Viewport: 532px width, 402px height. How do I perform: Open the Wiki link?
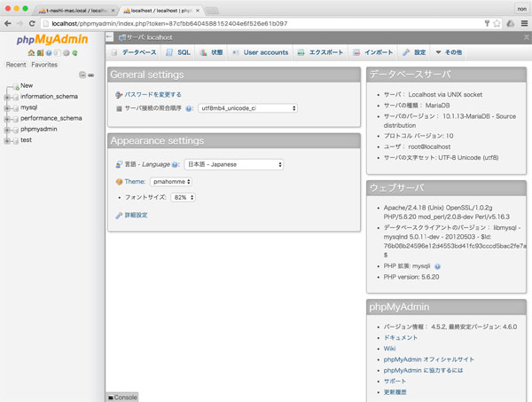389,349
